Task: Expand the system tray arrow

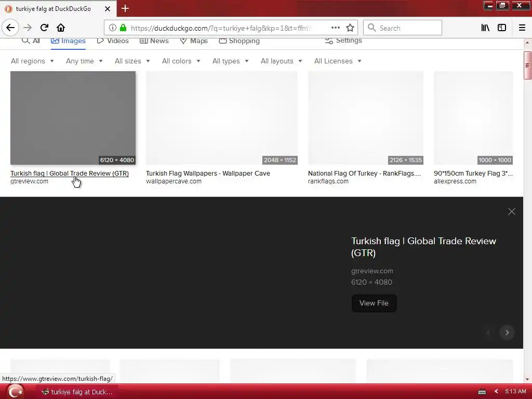Action: 496,392
